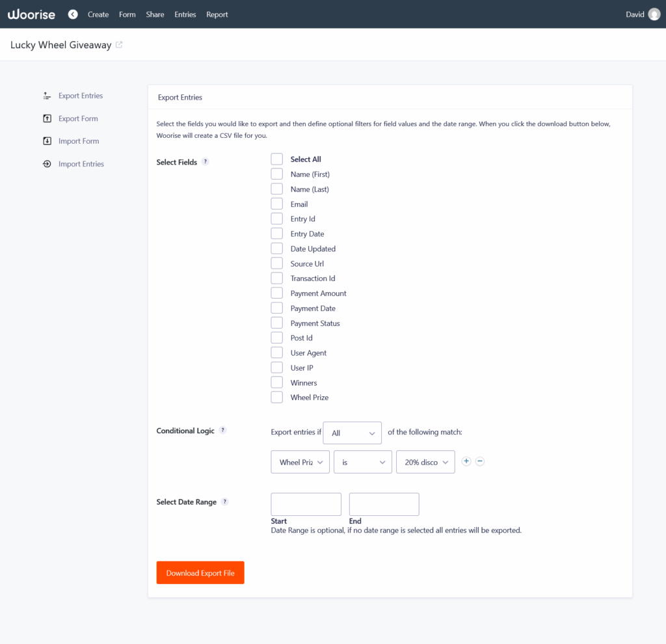Go to the Share tab

(155, 14)
